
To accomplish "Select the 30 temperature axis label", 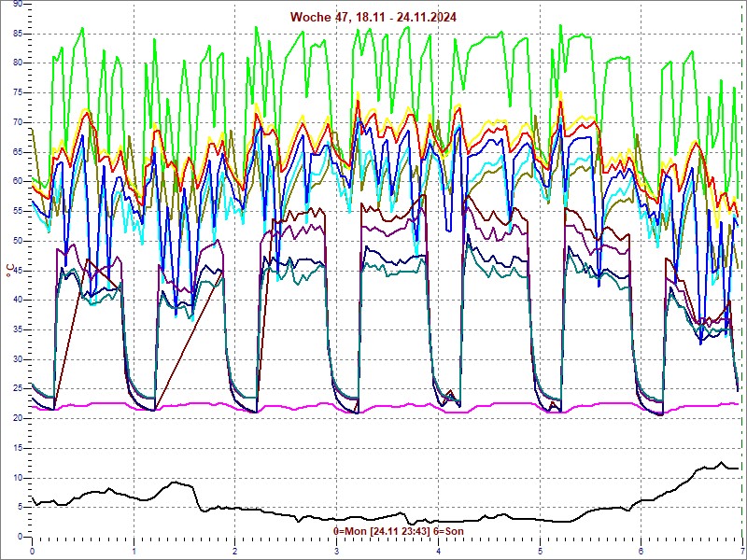I will pyautogui.click(x=17, y=359).
